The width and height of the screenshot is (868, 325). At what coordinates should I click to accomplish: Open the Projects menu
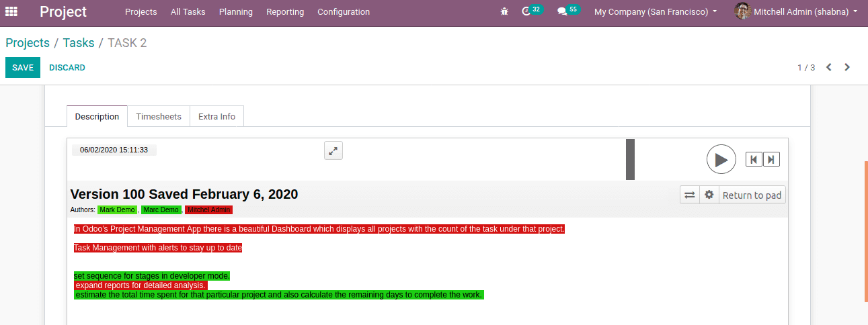[x=141, y=12]
